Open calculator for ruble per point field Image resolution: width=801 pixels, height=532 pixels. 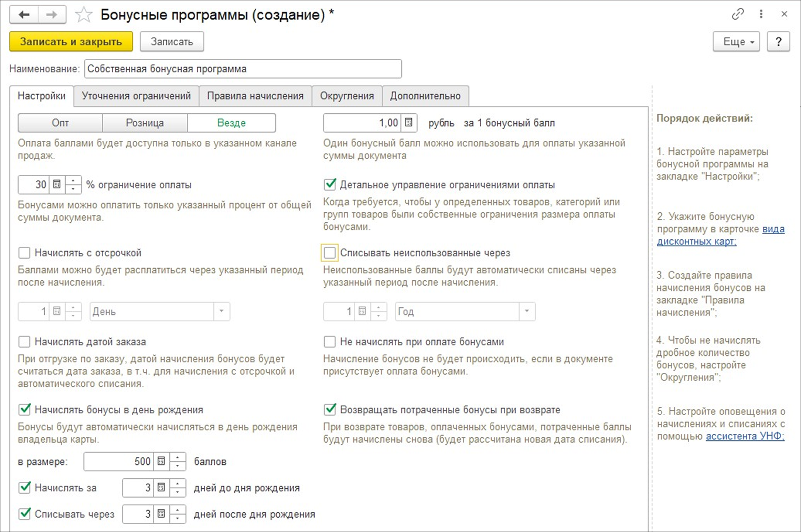point(409,123)
